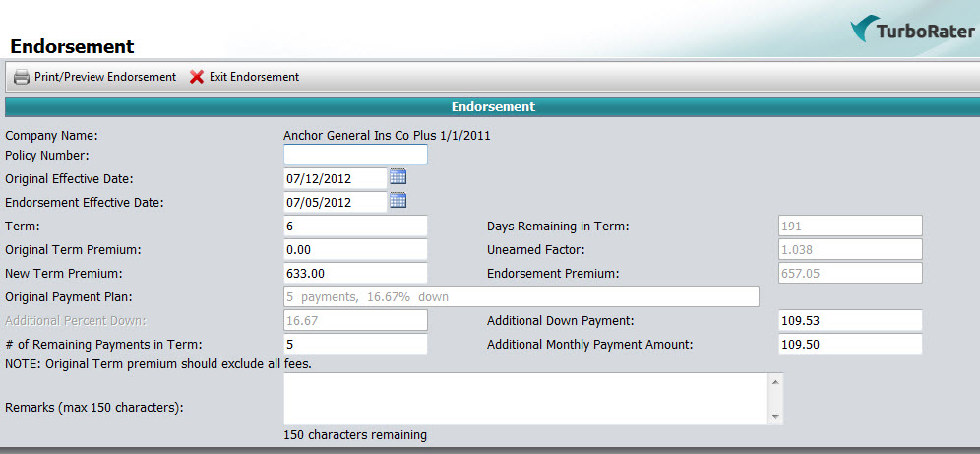
Task: Click the Original Effective Date text field
Action: [335, 178]
